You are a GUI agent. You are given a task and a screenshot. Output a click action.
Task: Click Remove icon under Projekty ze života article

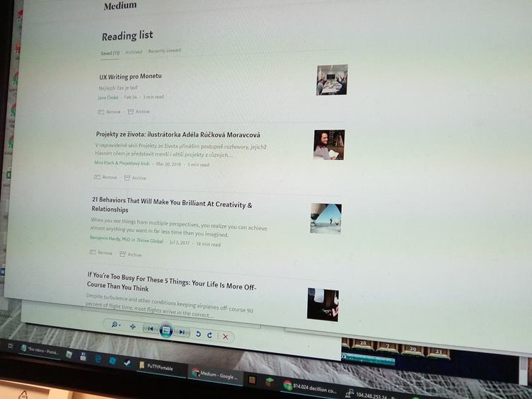(x=97, y=177)
